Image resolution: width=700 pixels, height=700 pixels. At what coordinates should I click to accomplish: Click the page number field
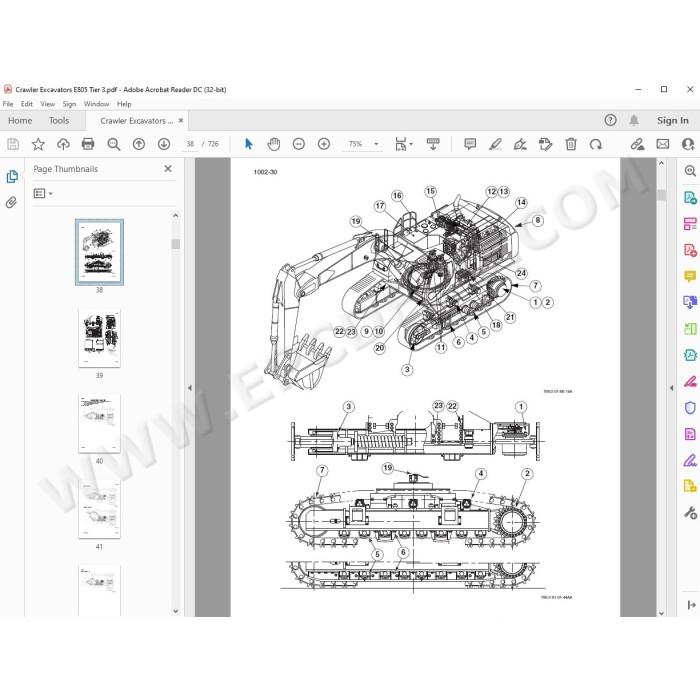click(x=190, y=144)
